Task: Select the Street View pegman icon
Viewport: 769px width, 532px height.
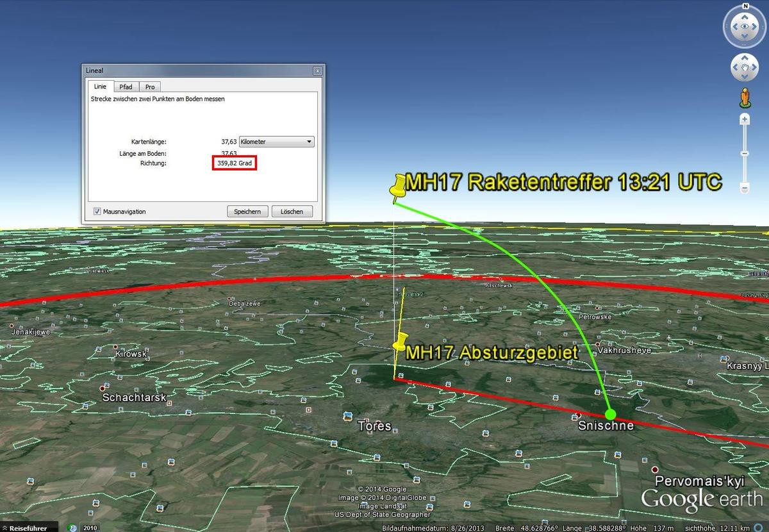Action: (x=745, y=98)
